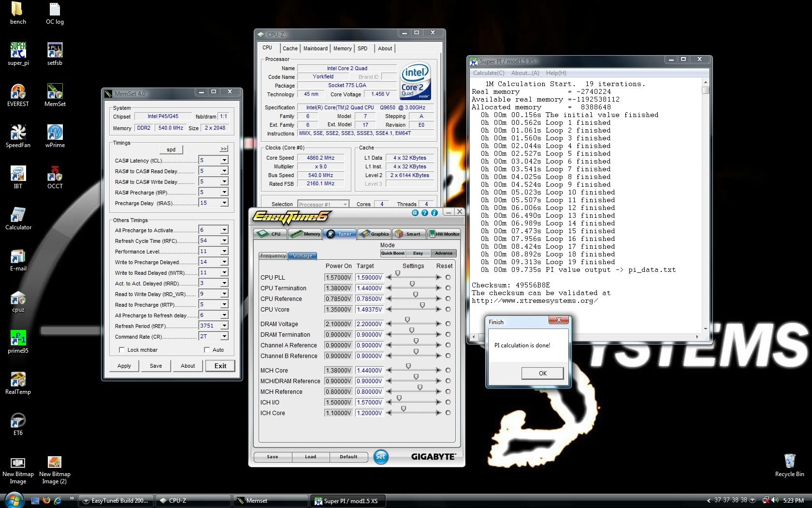Open RAS# Precharge (tRP) dropdown
812x508 pixels.
point(224,192)
